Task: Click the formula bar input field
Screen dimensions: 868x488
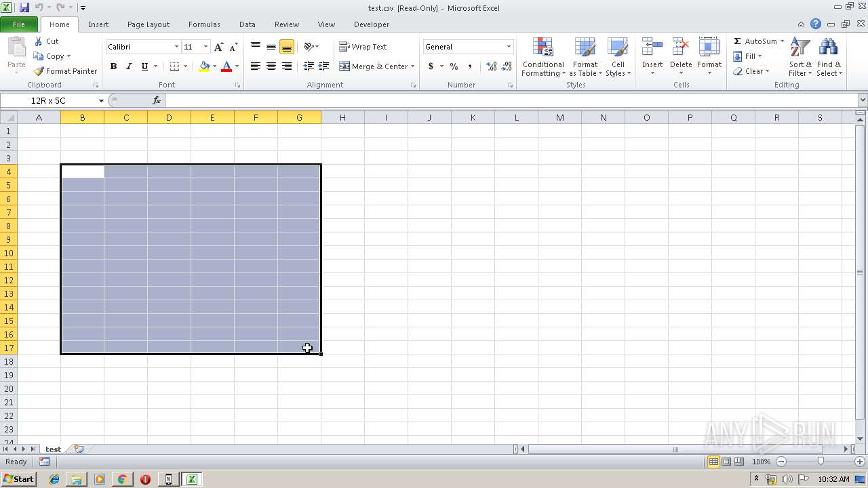Action: [x=511, y=100]
